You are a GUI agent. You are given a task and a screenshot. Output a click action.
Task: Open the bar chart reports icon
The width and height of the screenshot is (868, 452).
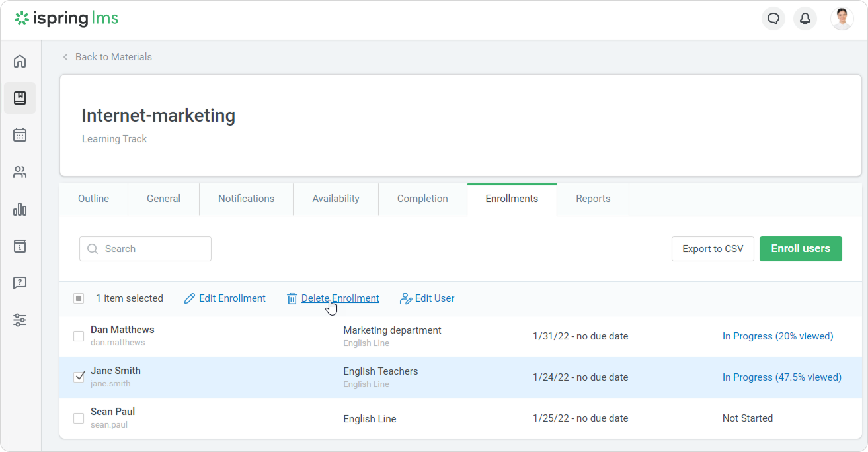(x=20, y=210)
